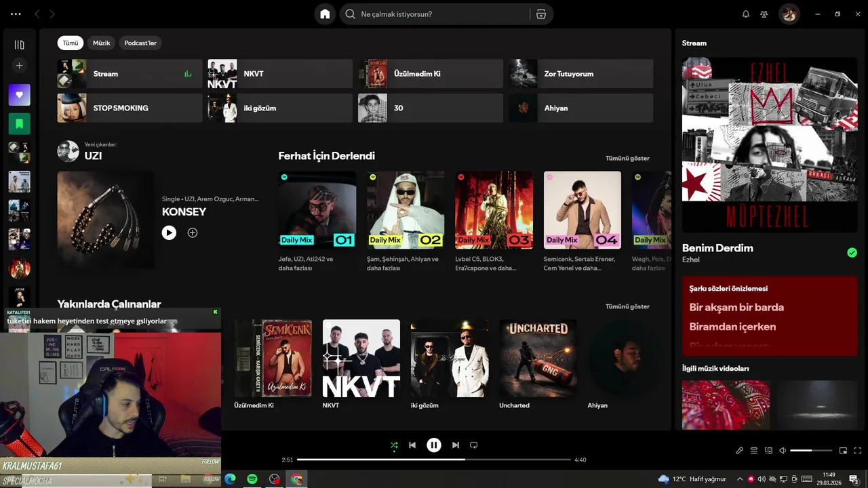
Task: Seek using the song progress bar
Action: click(x=434, y=460)
